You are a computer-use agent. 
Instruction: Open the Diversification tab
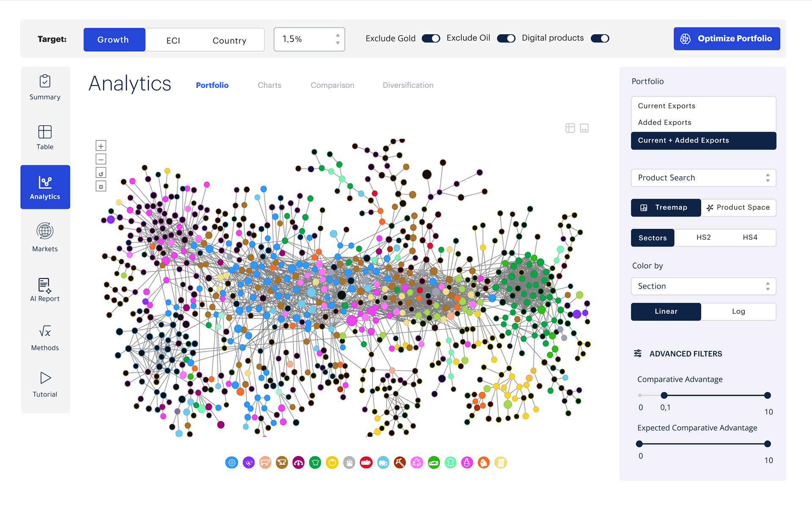(408, 85)
